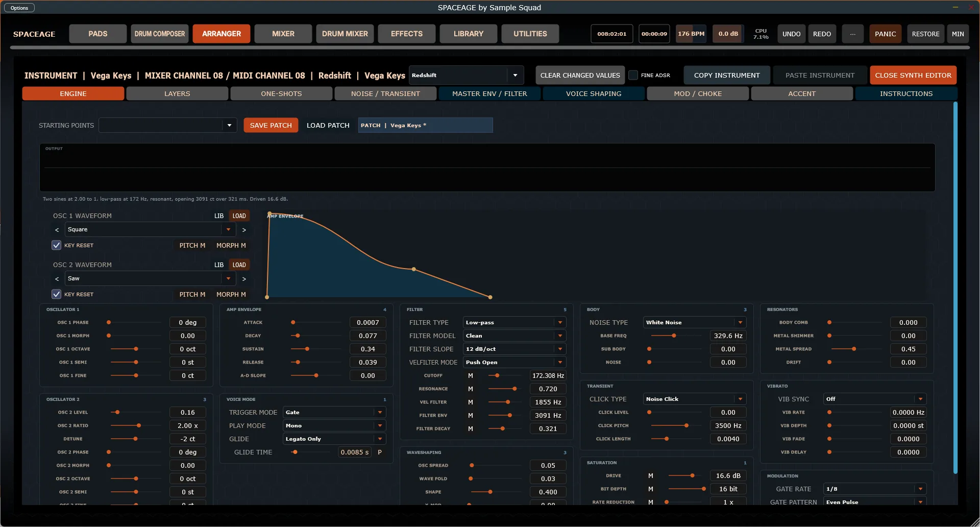This screenshot has height=527, width=980.
Task: Toggle OSC 1 Pitch M
Action: [192, 246]
